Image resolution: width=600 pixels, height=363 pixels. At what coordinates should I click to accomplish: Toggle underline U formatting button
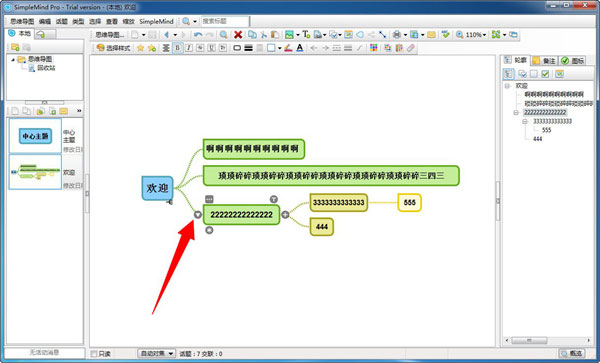click(211, 48)
